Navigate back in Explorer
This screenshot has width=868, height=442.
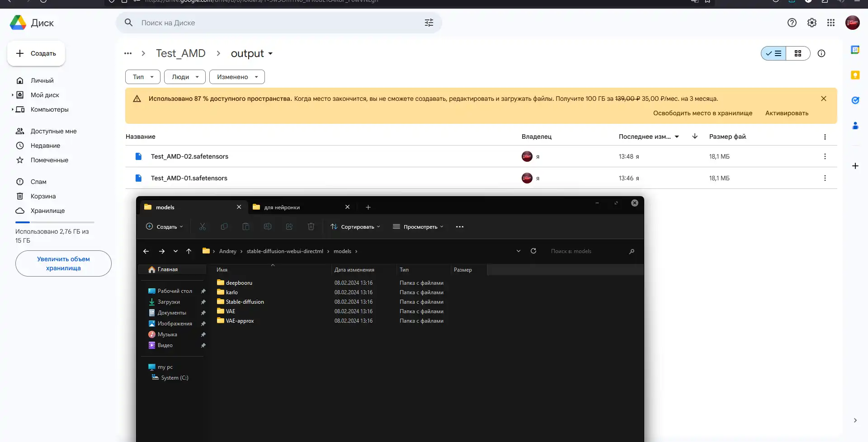pos(146,251)
